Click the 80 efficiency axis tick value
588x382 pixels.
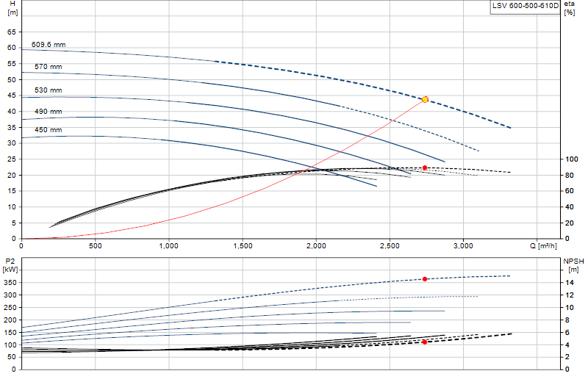pos(569,175)
